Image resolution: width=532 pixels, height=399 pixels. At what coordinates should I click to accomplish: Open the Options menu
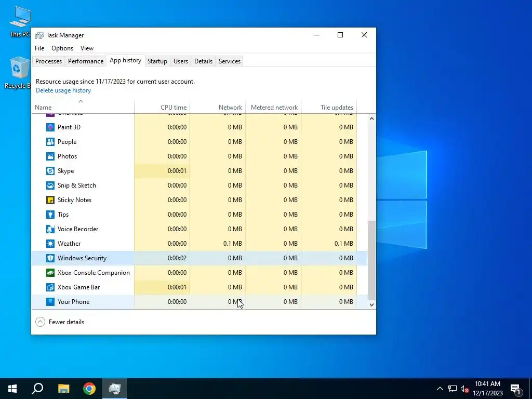point(62,48)
